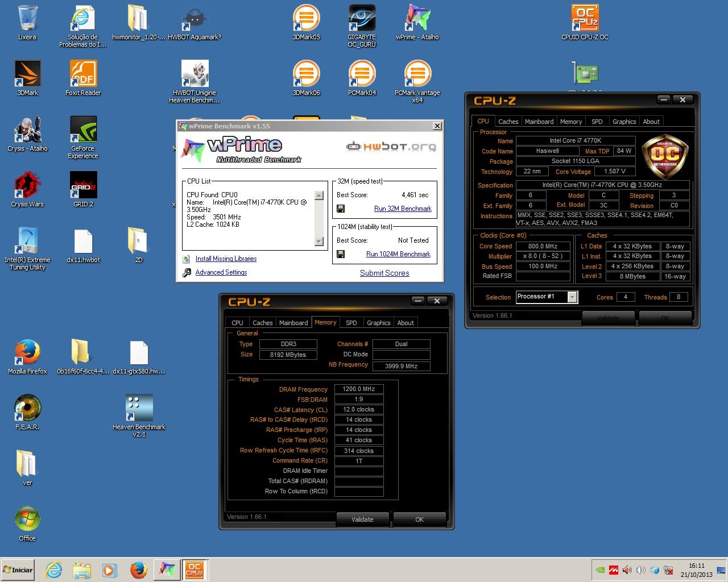Screen dimensions: 728x582
Task: Launch HWBOT Aquamark3 desktop shortcut
Action: [195, 23]
